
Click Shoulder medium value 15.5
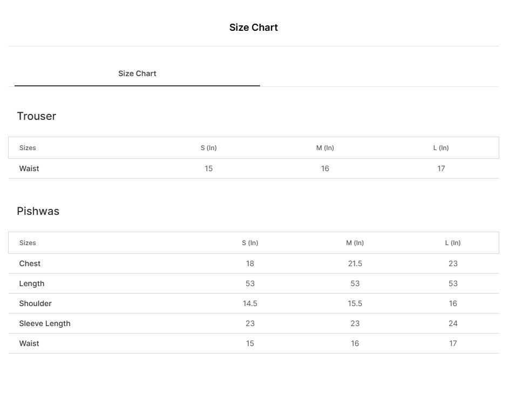[355, 303]
